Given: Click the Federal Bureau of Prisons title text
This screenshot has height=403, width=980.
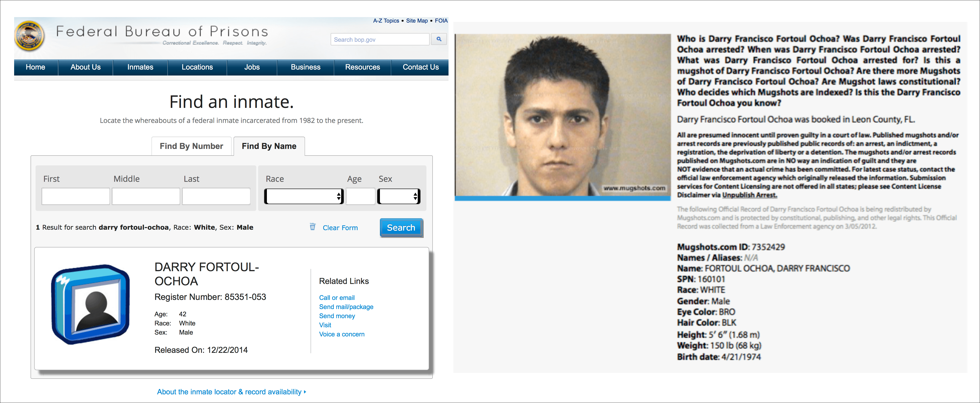Looking at the screenshot, I should [162, 31].
